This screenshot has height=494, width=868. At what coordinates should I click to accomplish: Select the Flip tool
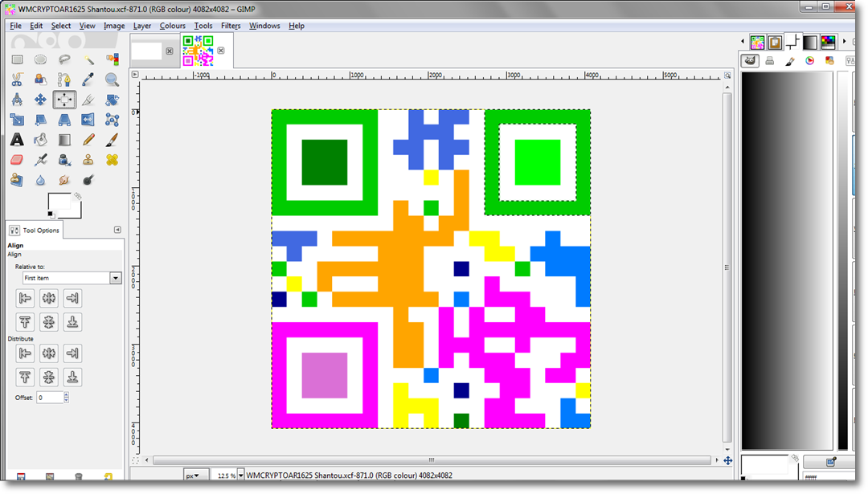88,120
